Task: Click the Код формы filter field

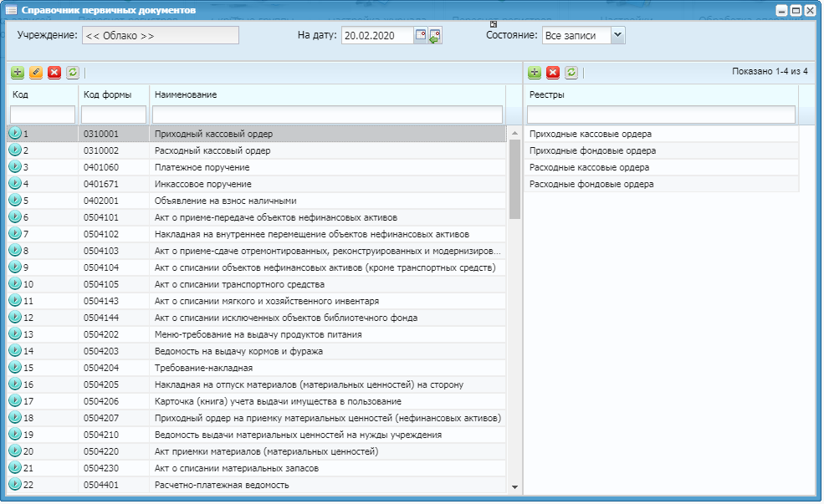Action: point(114,114)
